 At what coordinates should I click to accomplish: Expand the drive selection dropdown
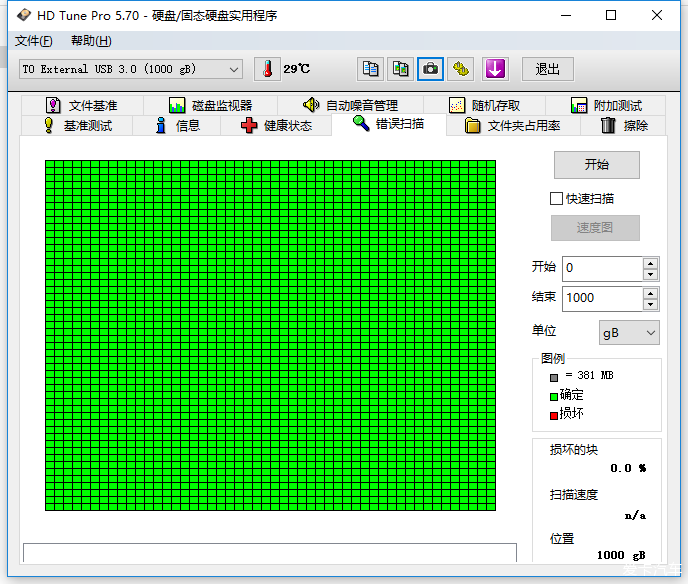(234, 69)
